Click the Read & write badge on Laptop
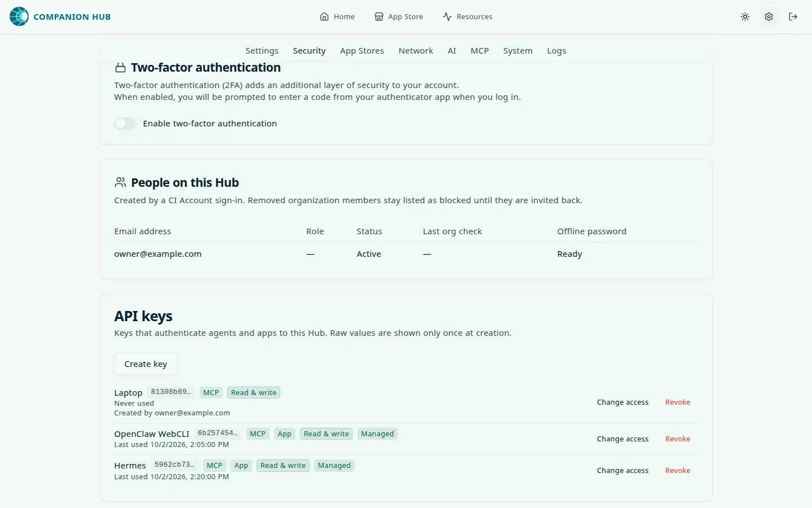Viewport: 812px width, 508px height. pos(254,393)
